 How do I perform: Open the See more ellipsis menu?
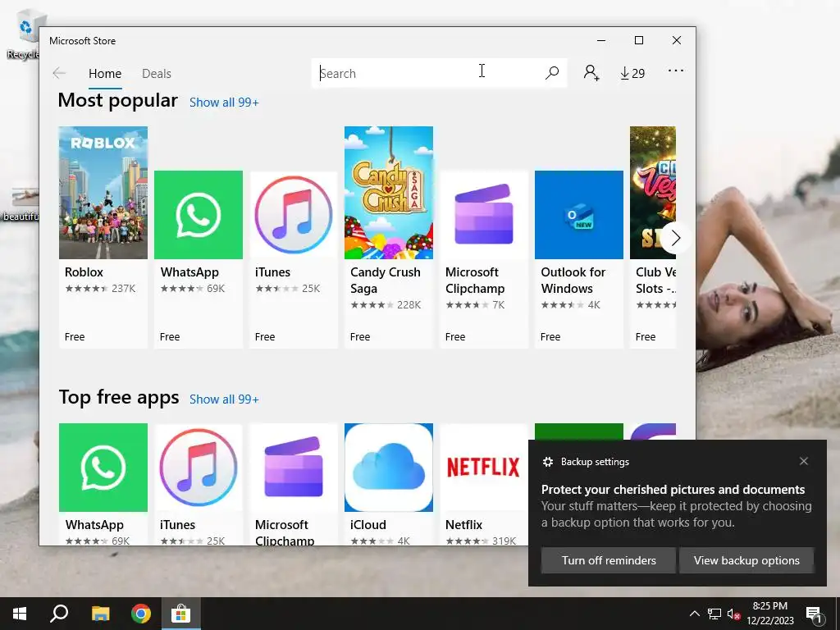tap(676, 71)
